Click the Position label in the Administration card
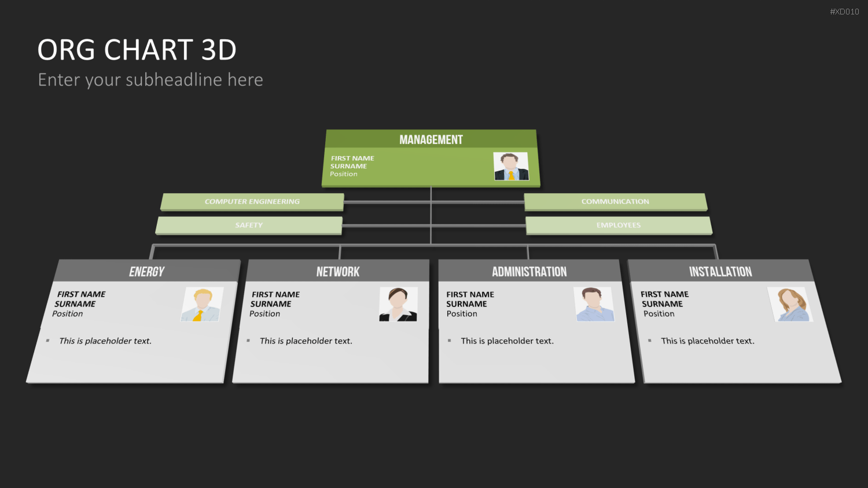Screen dimensions: 868x488 (x=462, y=314)
